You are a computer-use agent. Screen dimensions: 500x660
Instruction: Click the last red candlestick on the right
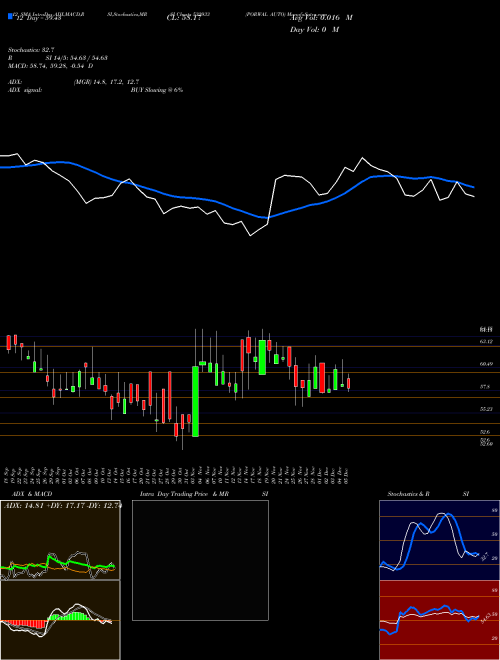click(x=348, y=383)
